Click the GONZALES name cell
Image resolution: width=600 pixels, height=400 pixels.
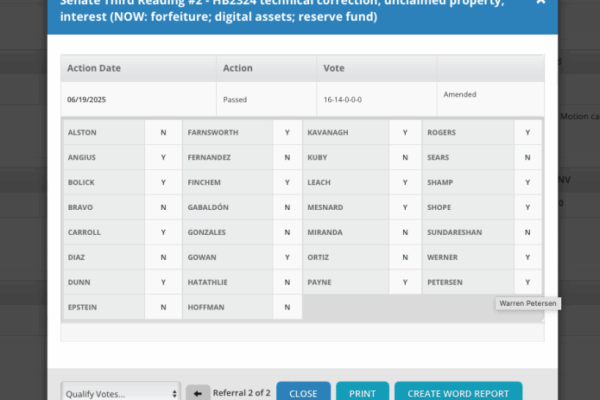pos(228,232)
